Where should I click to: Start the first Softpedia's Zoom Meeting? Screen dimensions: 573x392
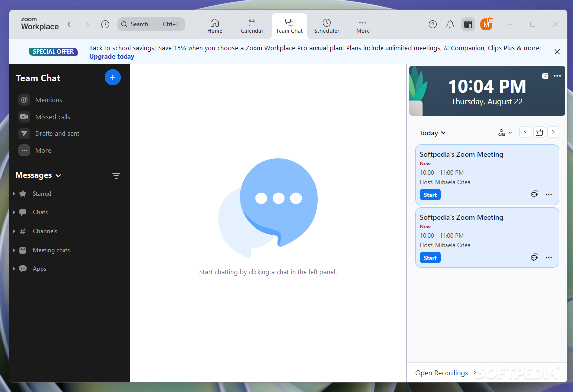pyautogui.click(x=430, y=195)
